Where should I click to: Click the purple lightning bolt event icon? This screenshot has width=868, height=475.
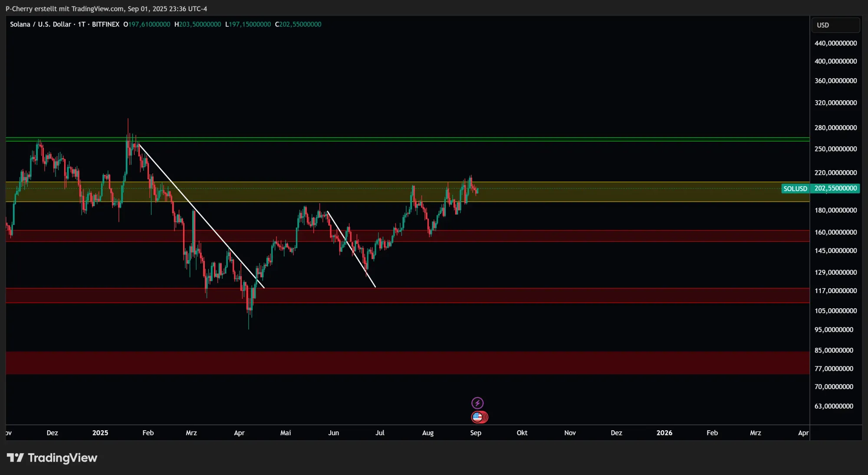pos(477,403)
